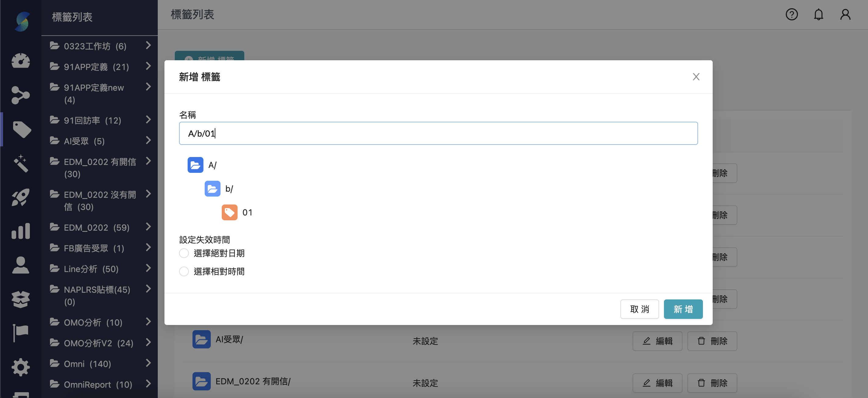The width and height of the screenshot is (868, 398).
Task: Open the dashboard gauge icon in sidebar
Action: 20,61
